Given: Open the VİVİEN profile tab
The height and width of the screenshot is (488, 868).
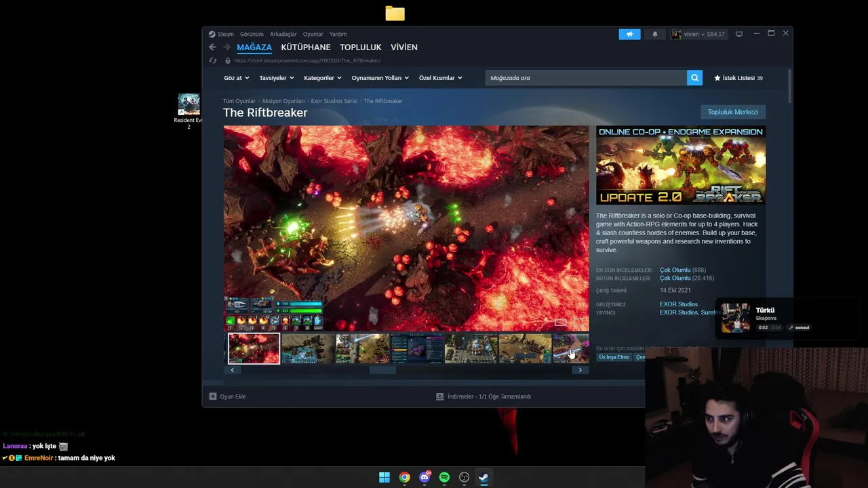Looking at the screenshot, I should [x=404, y=47].
